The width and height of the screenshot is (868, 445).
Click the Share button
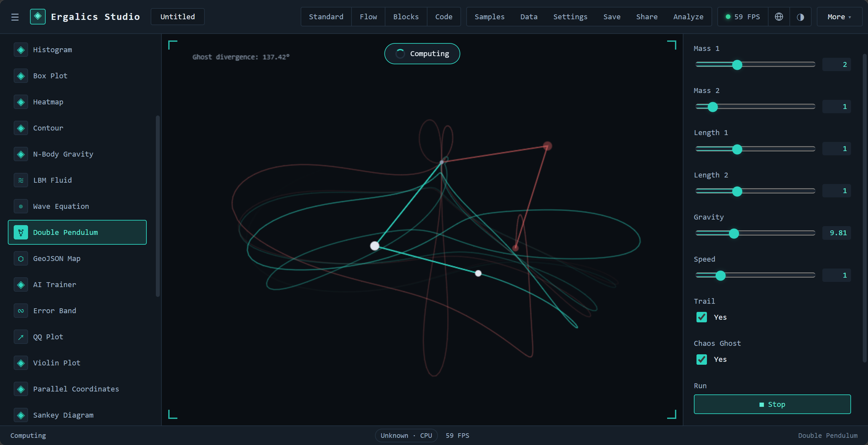[647, 17]
